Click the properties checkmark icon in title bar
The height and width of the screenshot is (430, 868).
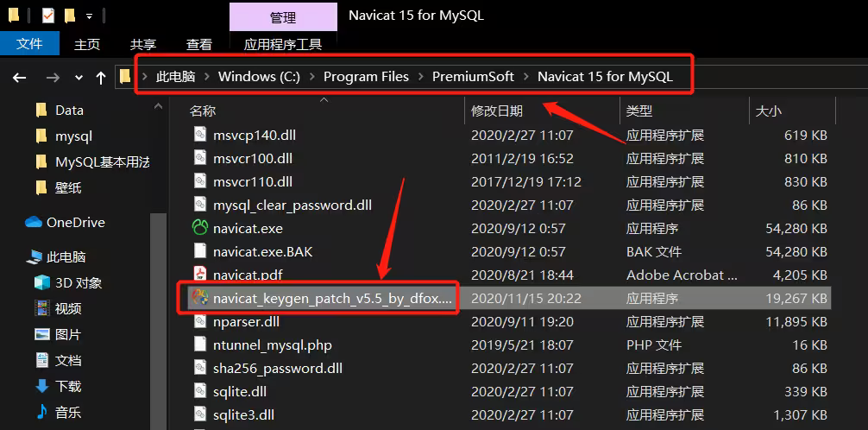(48, 16)
